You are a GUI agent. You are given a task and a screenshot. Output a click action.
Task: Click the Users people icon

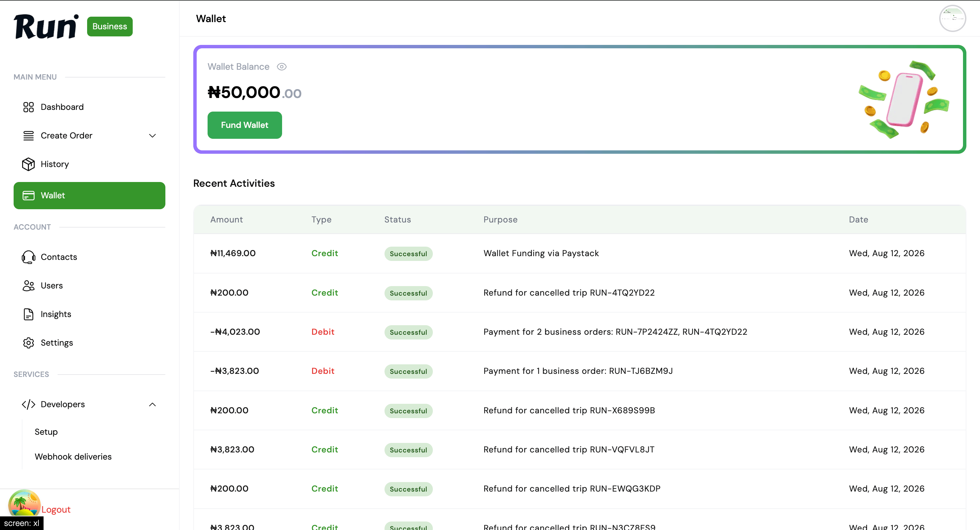pos(29,285)
